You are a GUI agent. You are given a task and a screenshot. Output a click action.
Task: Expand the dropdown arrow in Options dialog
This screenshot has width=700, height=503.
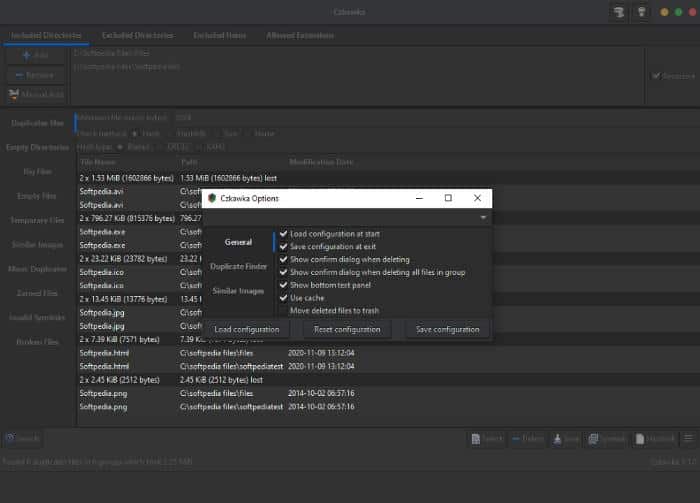point(483,217)
